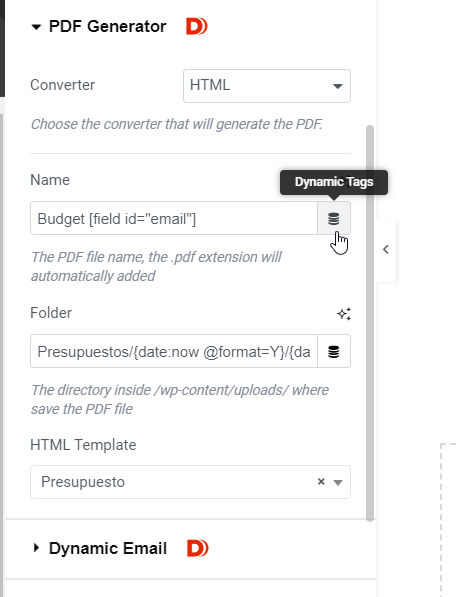
Task: Open the HTML Template dropdown showing Presupuesto
Action: (x=190, y=482)
